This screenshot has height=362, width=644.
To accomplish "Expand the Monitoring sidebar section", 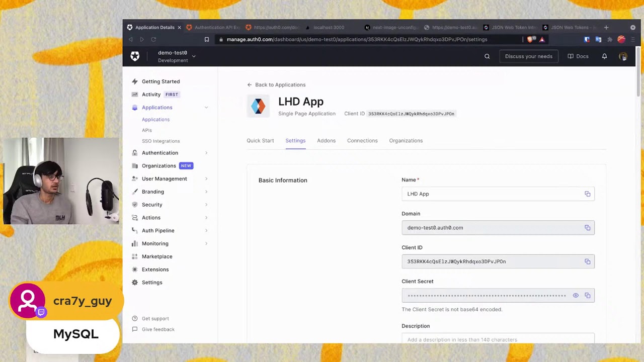I will [206, 243].
